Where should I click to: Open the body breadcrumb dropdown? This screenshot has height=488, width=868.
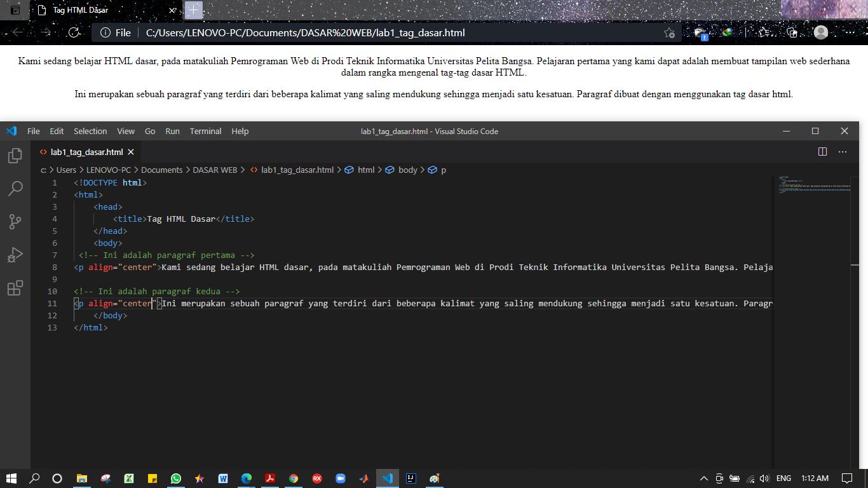pos(407,170)
